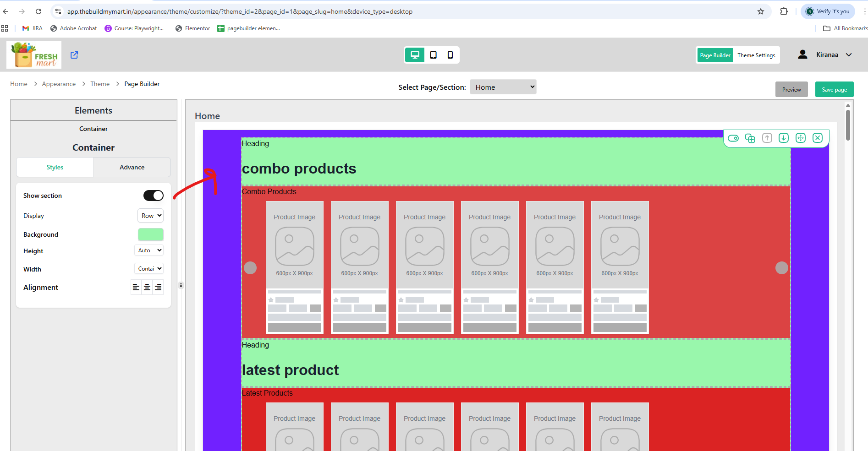
Task: Switch to Page Builder mode
Action: [715, 55]
